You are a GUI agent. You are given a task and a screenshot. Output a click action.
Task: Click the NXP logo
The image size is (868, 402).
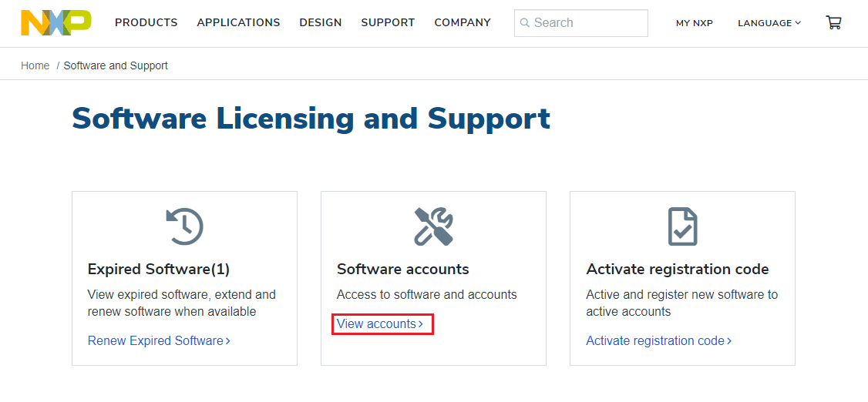pos(56,23)
